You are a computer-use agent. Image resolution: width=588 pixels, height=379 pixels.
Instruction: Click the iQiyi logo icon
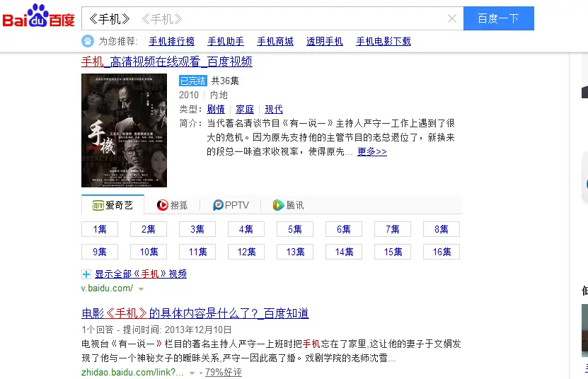click(x=98, y=205)
